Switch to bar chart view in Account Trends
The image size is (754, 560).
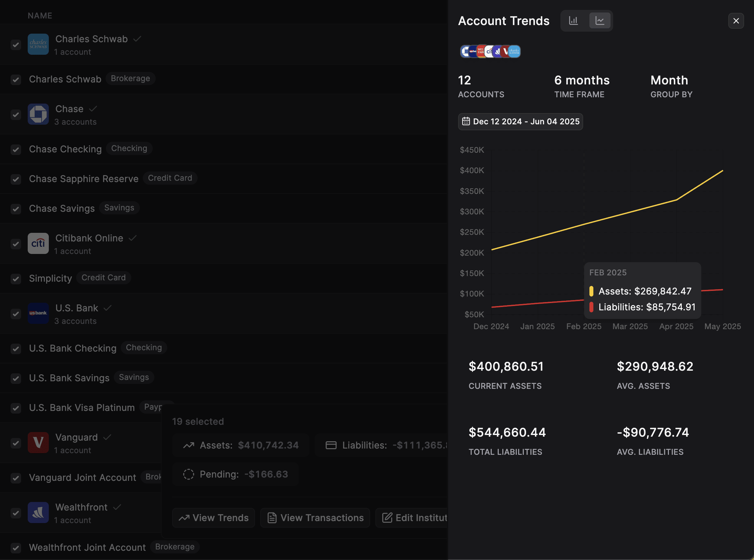pyautogui.click(x=573, y=21)
